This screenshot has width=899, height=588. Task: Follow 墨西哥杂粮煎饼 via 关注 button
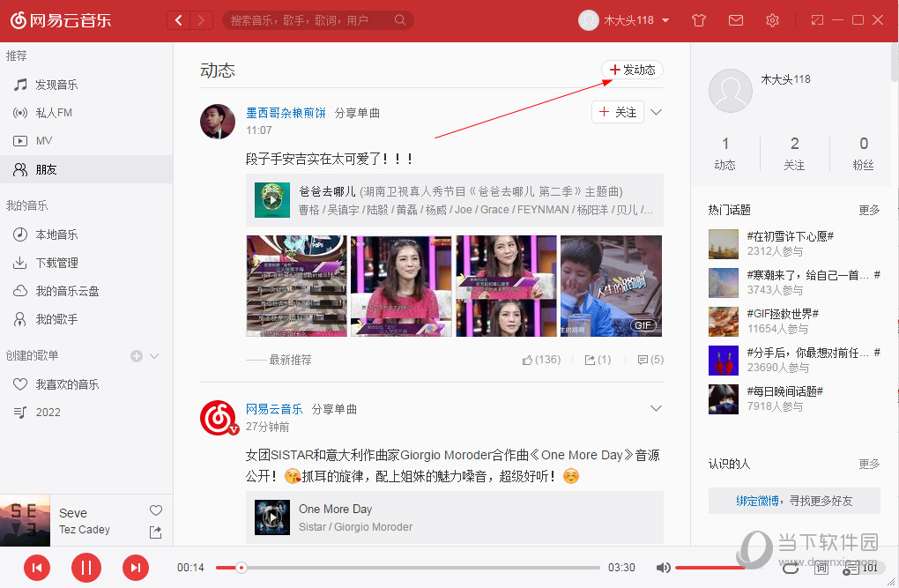point(618,112)
